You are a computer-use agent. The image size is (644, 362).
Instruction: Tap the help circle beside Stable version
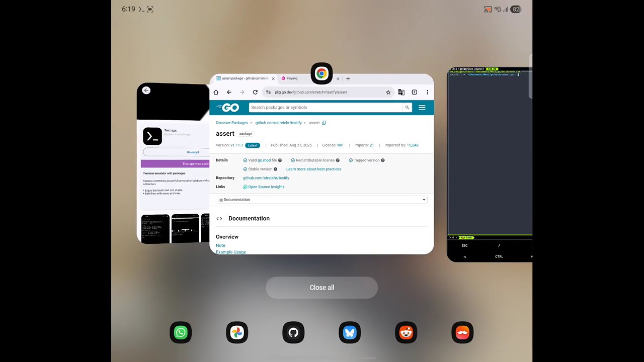pos(275,169)
